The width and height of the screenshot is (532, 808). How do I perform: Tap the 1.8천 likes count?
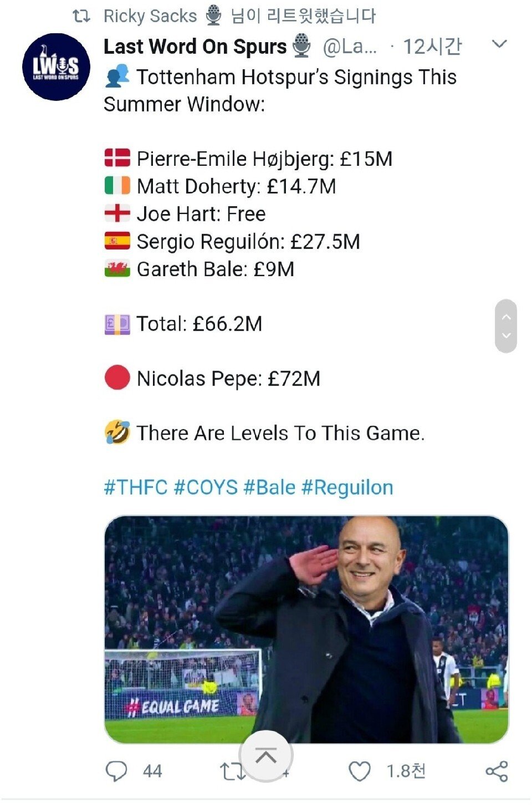click(406, 771)
